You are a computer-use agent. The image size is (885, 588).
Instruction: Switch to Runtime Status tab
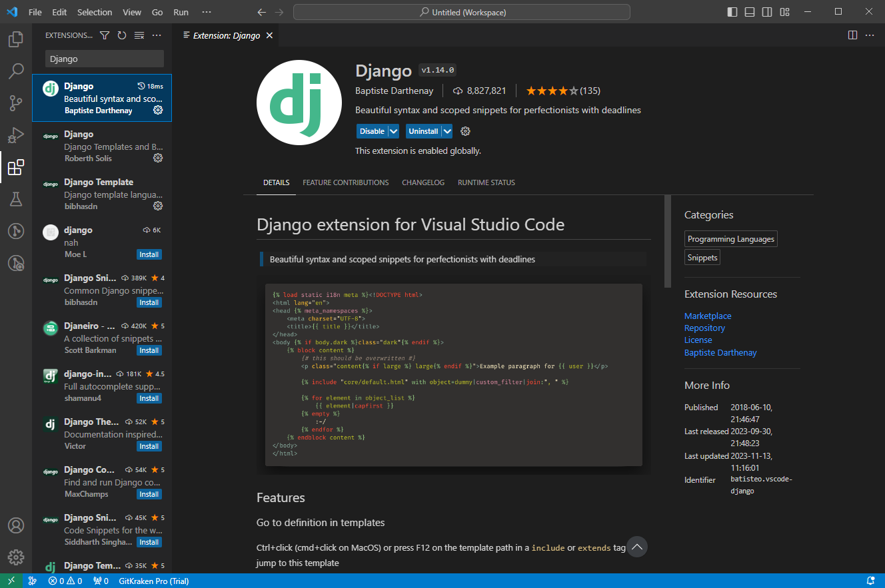[486, 182]
